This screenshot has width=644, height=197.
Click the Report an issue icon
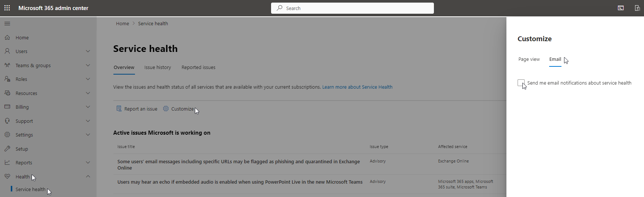[119, 109]
